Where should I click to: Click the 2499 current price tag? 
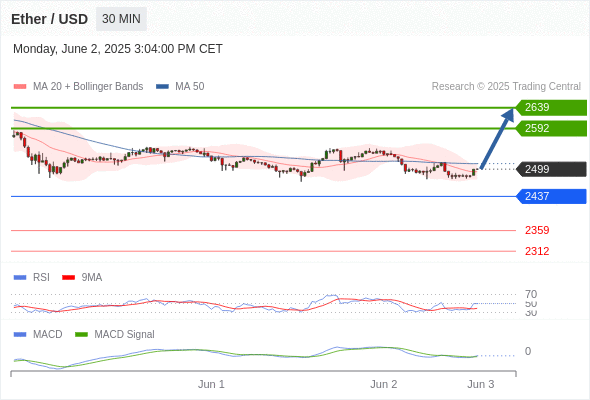click(551, 169)
